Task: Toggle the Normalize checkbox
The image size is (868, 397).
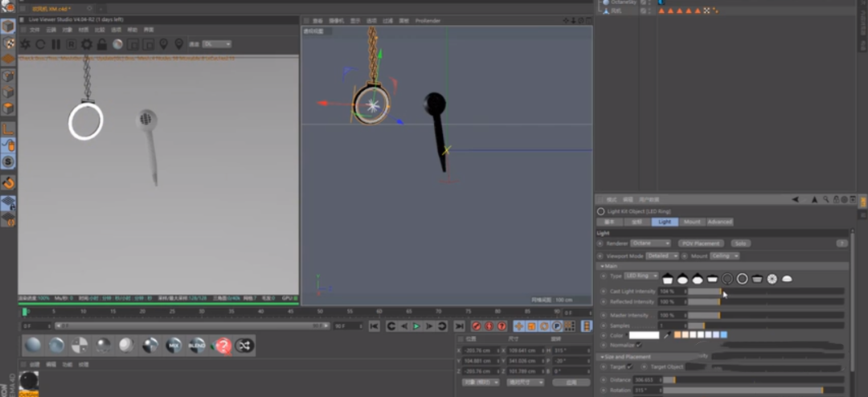Action: 639,345
